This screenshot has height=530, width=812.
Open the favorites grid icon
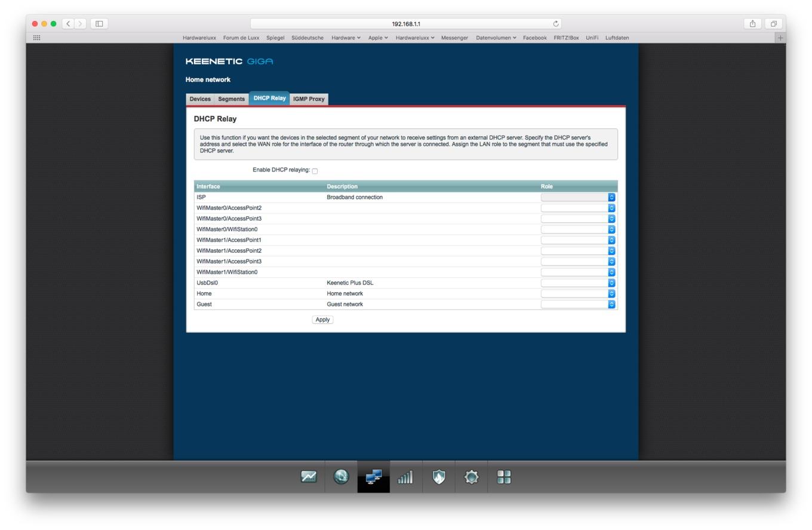(36, 38)
